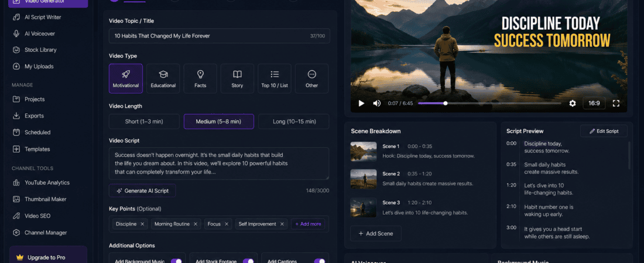Click the YouTube Analytics chart icon
Viewport: 644px width, 263px height.
(16, 182)
